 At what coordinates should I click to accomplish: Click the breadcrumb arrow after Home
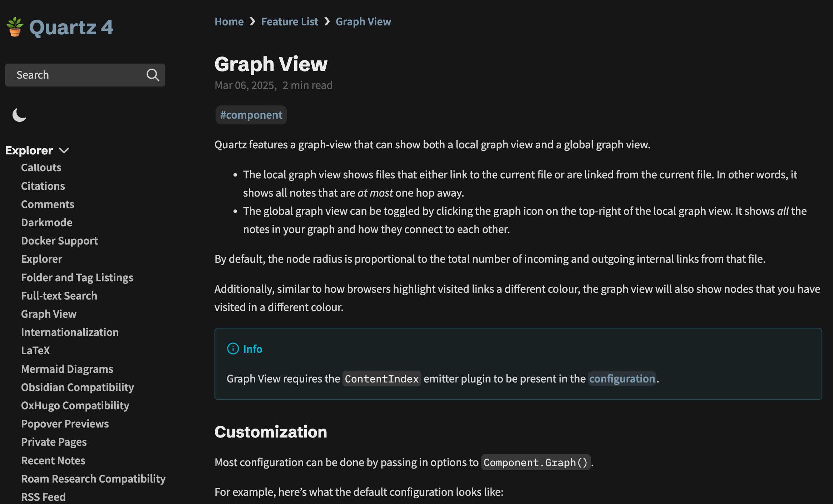[x=252, y=22]
